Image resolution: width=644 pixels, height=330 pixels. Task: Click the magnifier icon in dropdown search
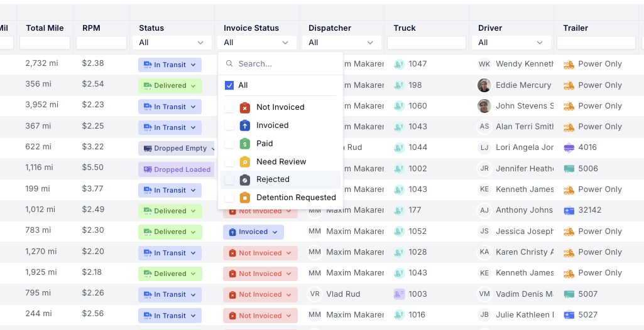click(x=229, y=64)
